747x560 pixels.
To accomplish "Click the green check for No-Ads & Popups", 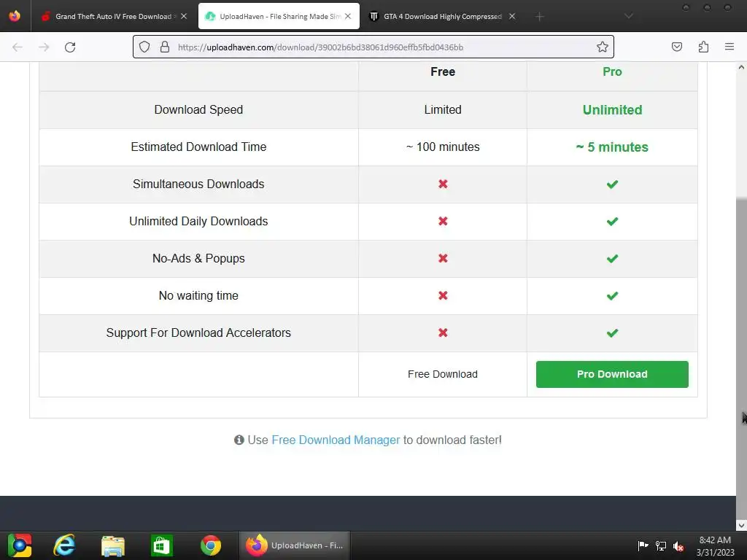I will (612, 258).
